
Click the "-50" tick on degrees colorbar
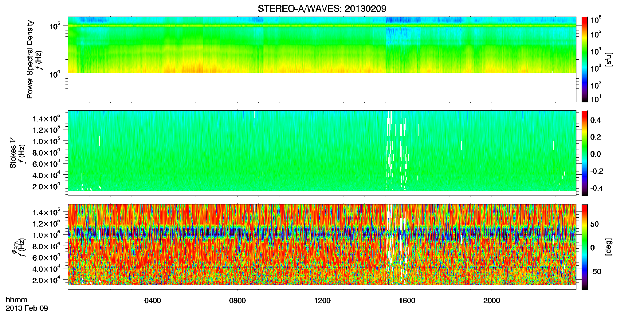(x=596, y=271)
